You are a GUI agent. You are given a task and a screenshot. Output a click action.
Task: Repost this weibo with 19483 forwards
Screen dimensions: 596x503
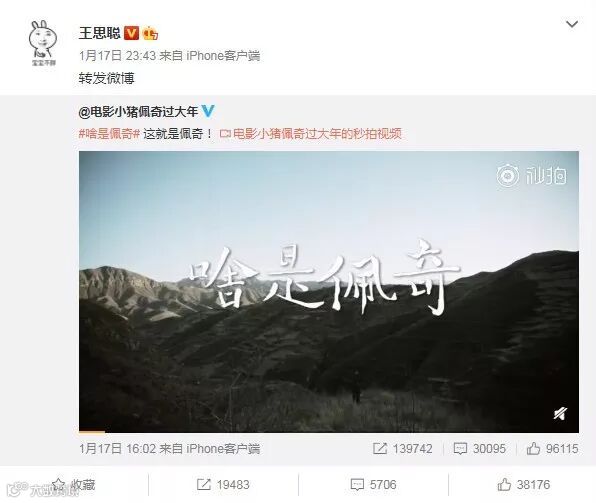(x=223, y=485)
